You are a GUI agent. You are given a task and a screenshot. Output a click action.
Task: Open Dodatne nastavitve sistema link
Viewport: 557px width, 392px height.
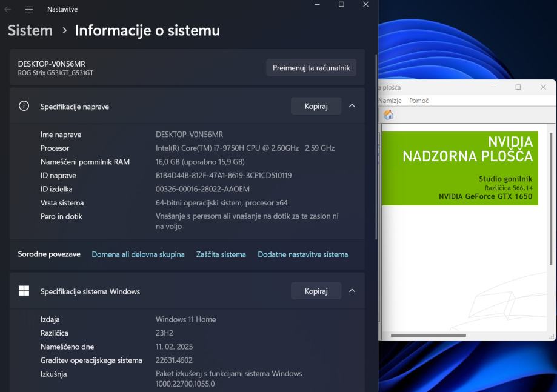[303, 254]
